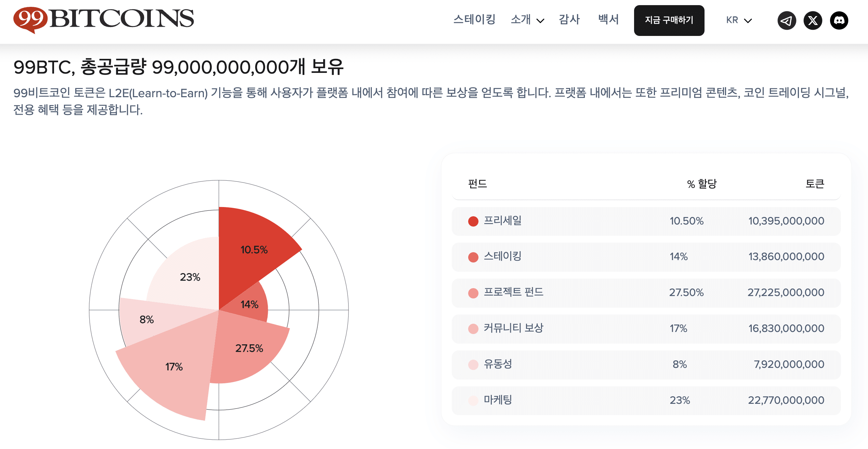
Task: Select the 스테이킹 legend color dot
Action: coord(473,257)
